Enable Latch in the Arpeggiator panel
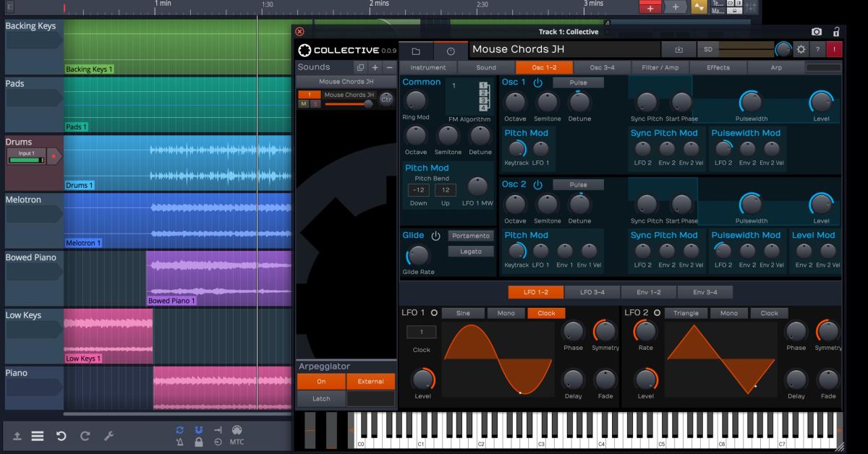 (321, 398)
